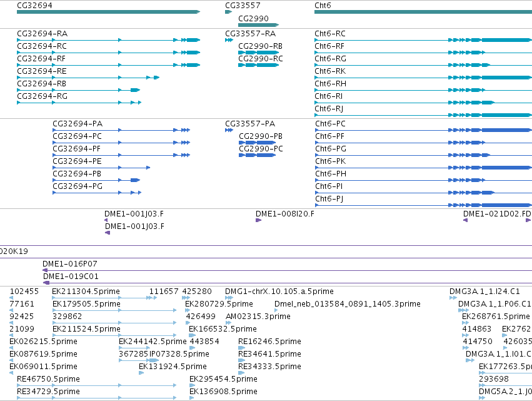Select protein CG32694-PG
This screenshot has width=532, height=401.
coord(97,193)
